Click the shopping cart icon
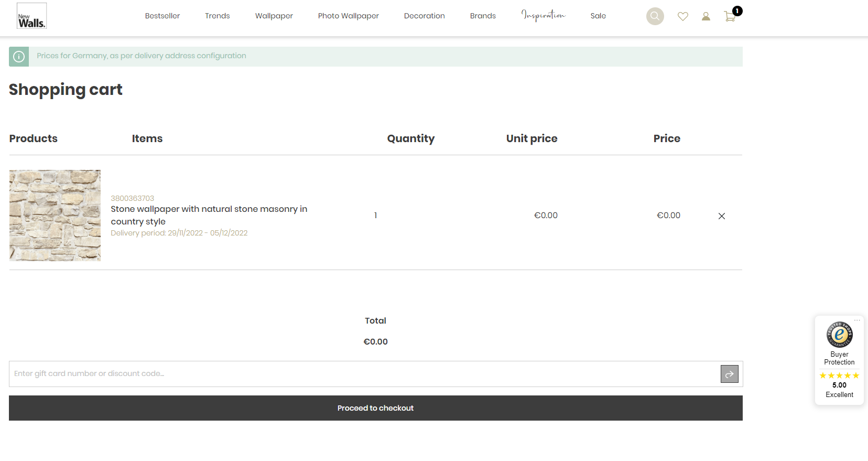This screenshot has width=868, height=461. coord(730,17)
